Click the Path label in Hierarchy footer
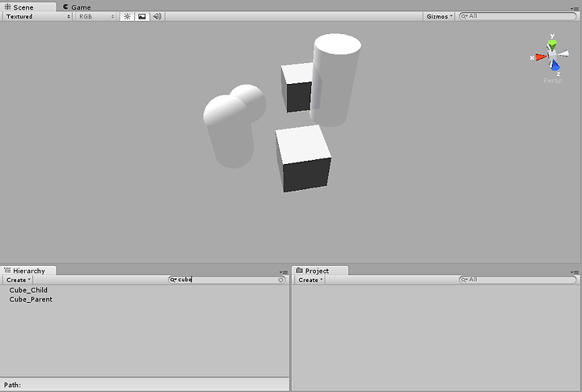The image size is (582, 392). 12,385
